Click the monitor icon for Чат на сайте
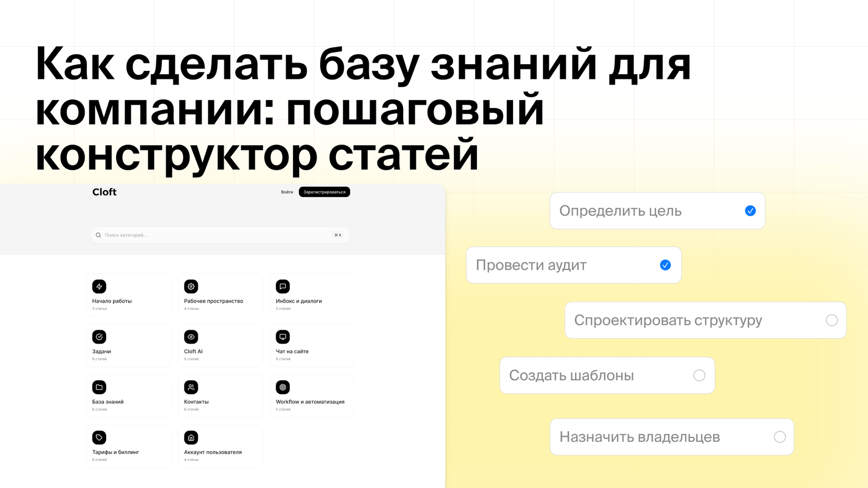 click(x=283, y=337)
